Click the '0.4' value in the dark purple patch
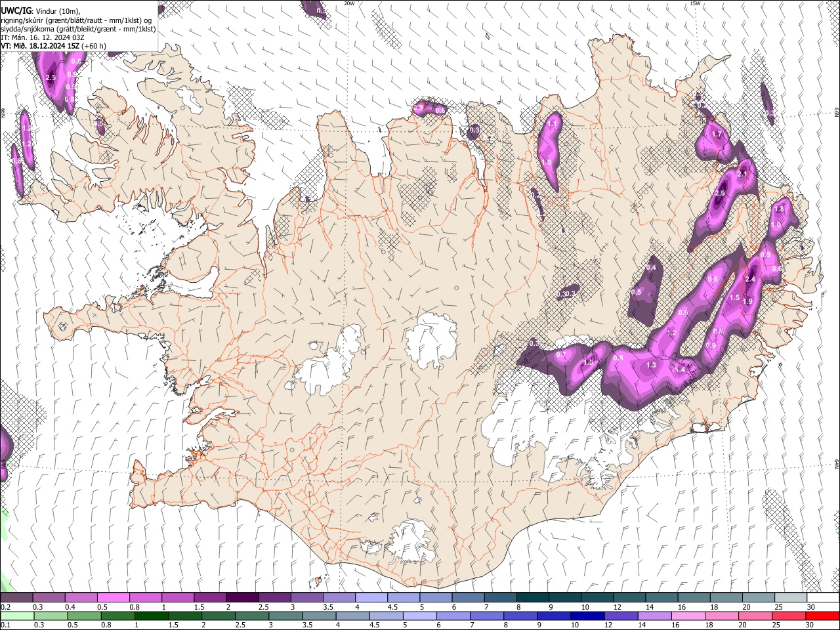The height and width of the screenshot is (630, 840). pos(651,268)
